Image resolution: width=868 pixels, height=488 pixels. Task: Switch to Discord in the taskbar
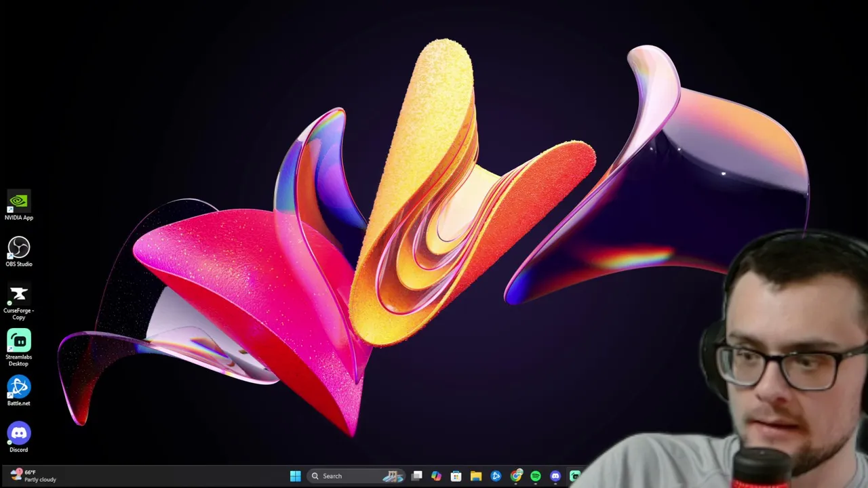555,476
